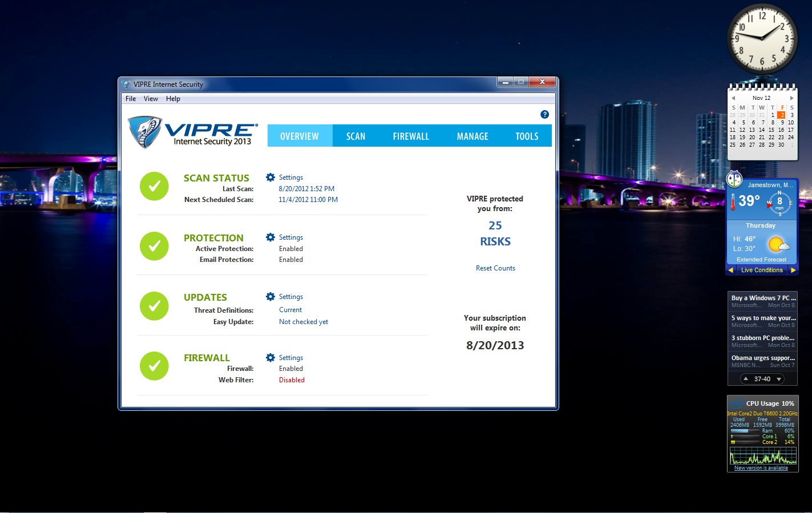
Task: Click the Reset Counts link
Action: [495, 268]
